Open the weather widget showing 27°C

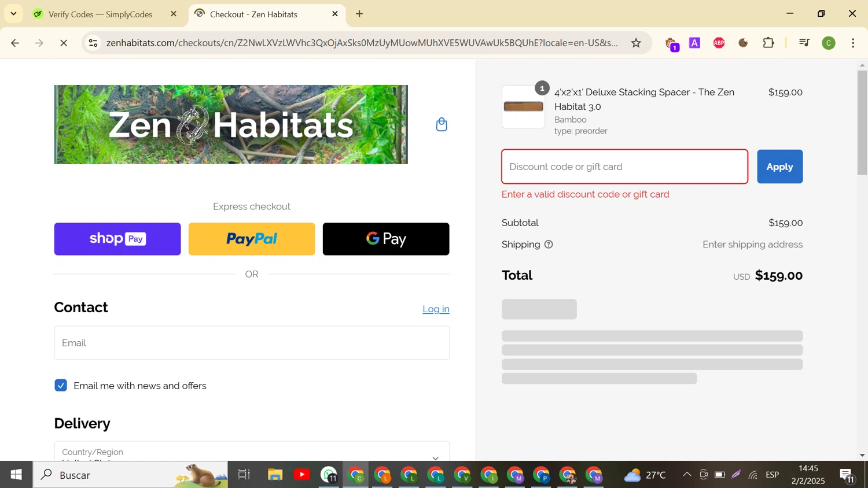[x=645, y=475]
